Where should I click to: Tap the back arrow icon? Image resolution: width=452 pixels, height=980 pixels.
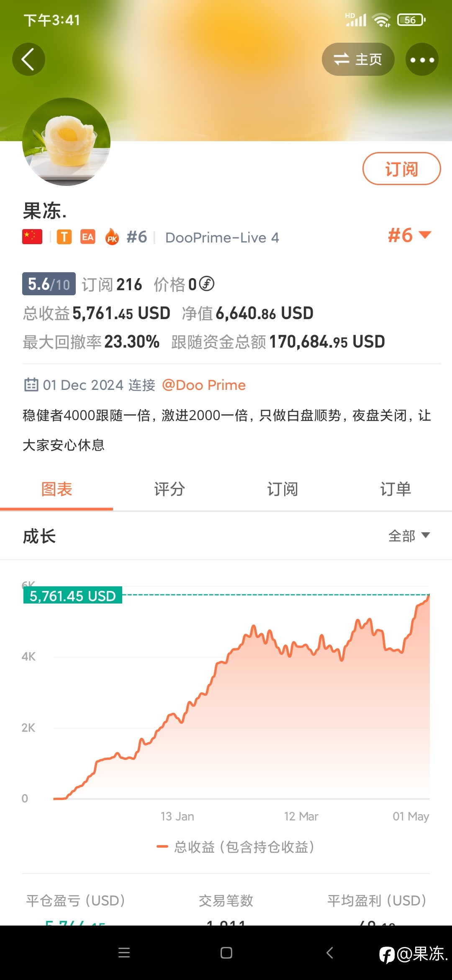[28, 59]
